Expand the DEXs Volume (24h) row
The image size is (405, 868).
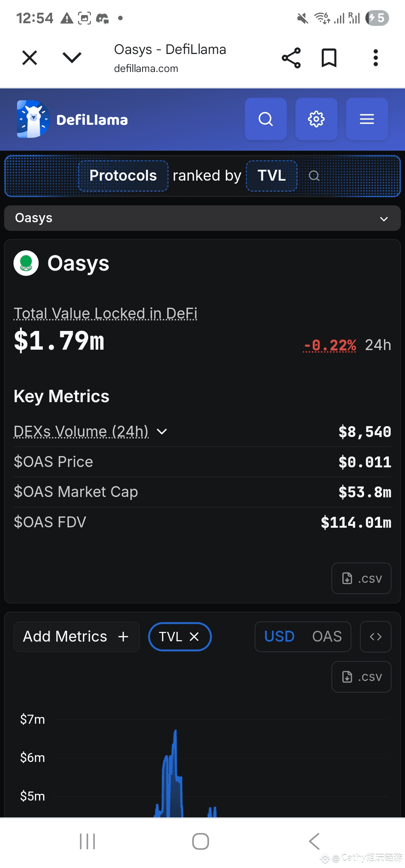pos(162,432)
